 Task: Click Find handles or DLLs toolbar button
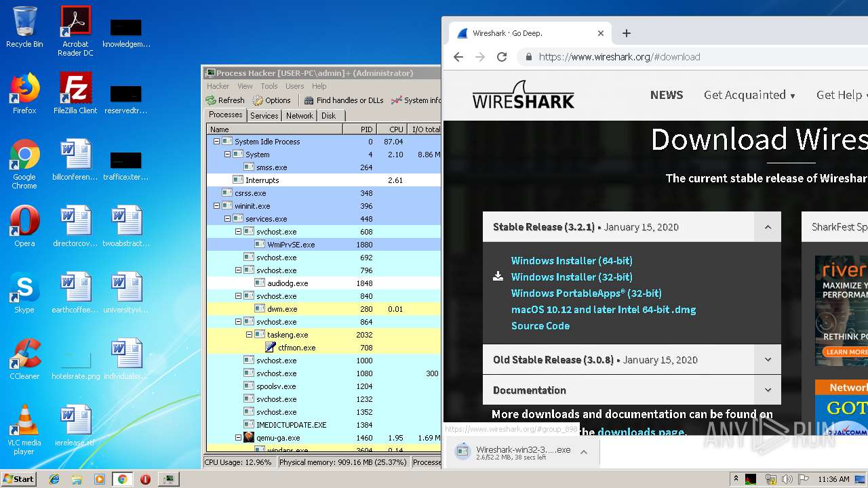[344, 100]
